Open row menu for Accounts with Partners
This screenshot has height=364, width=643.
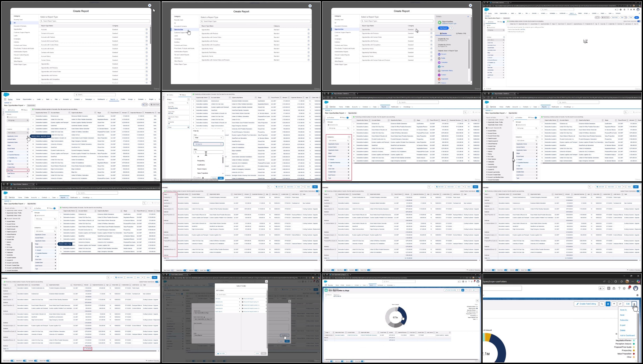(147, 37)
